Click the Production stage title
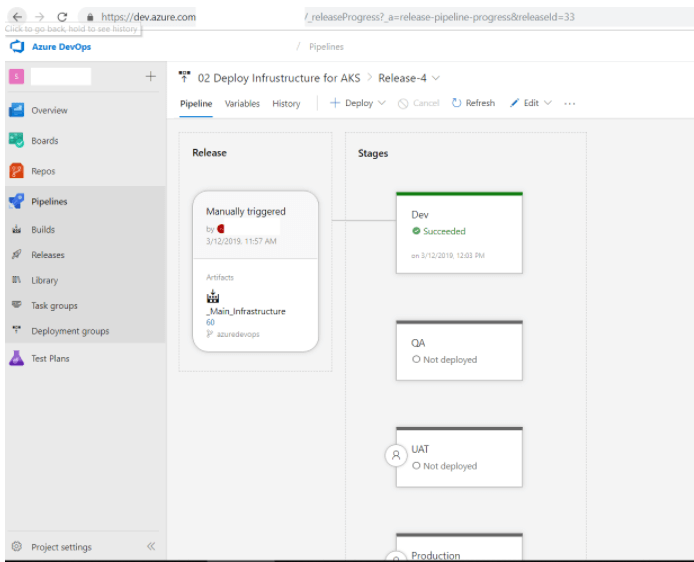 (x=436, y=555)
